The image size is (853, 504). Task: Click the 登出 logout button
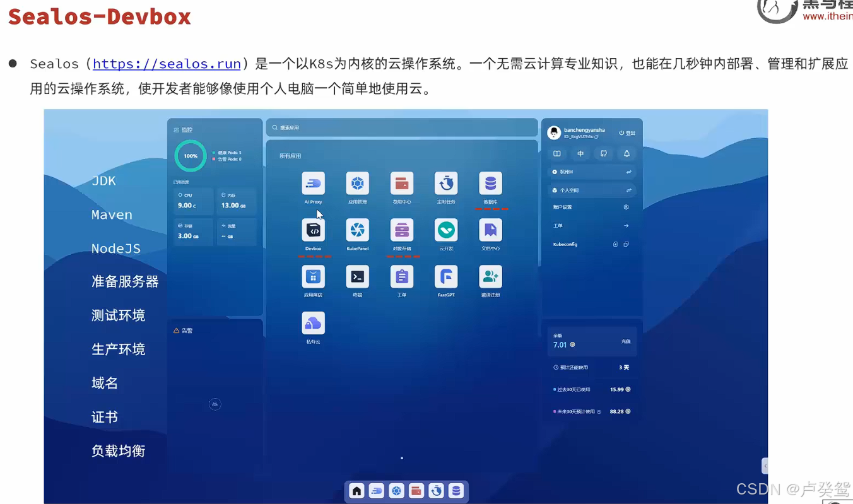click(627, 133)
